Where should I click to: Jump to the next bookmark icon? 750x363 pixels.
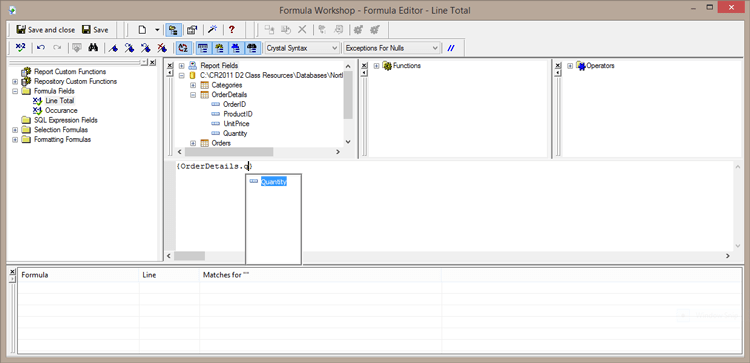129,47
